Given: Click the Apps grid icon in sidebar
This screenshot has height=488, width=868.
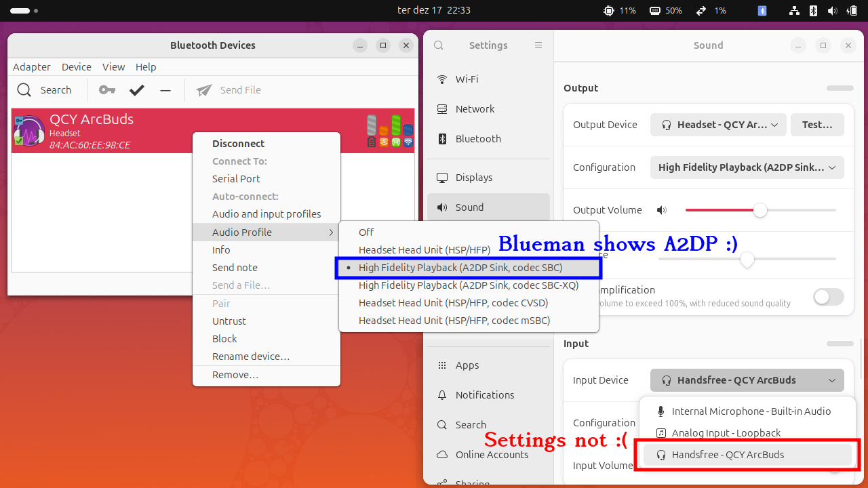Looking at the screenshot, I should coord(442,365).
